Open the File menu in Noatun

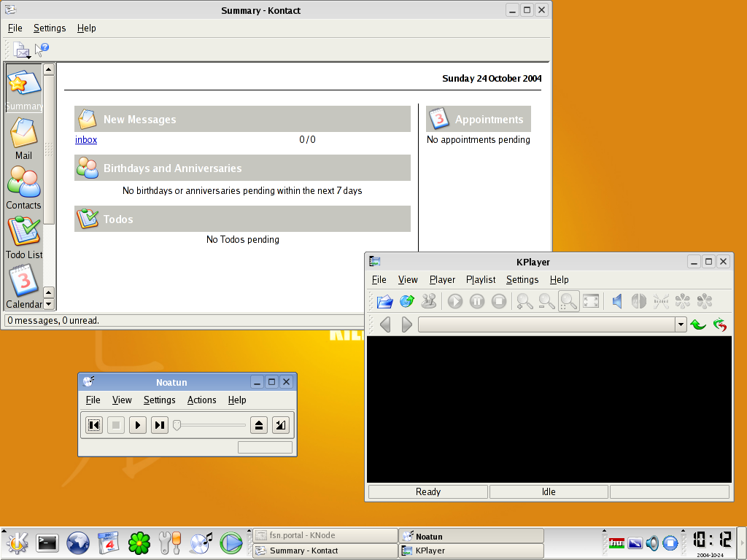(x=93, y=400)
